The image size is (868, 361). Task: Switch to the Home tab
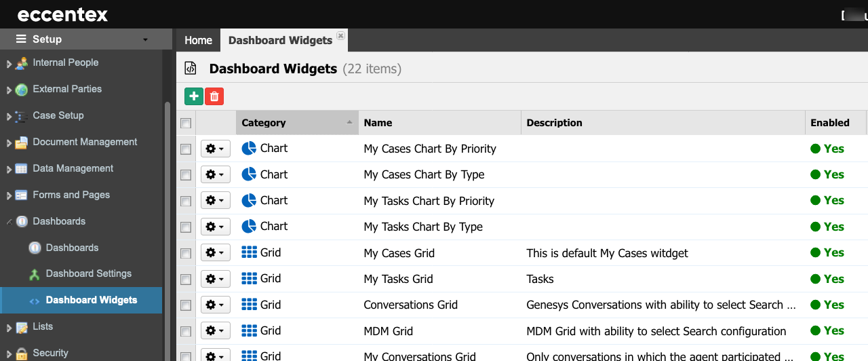tap(198, 40)
